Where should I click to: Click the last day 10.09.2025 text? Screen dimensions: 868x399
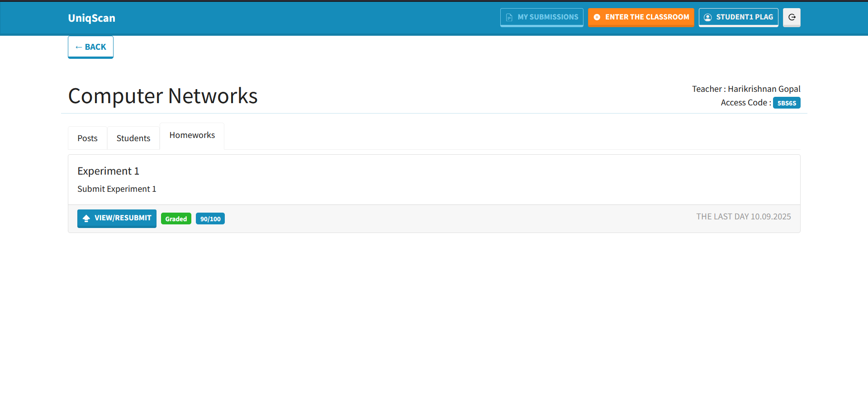click(x=744, y=217)
